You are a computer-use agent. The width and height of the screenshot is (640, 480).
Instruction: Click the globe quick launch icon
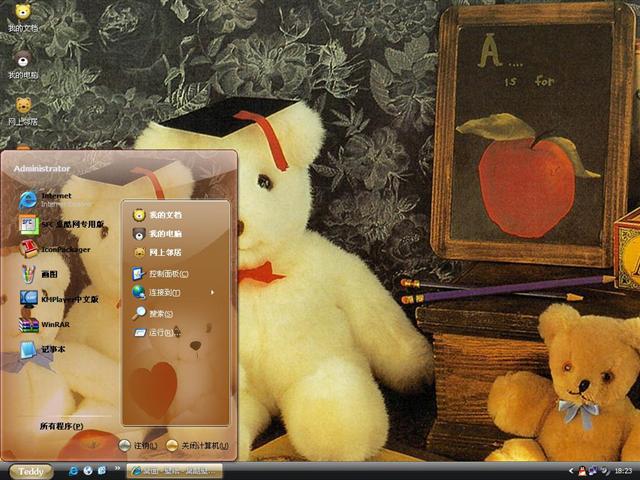[x=88, y=471]
